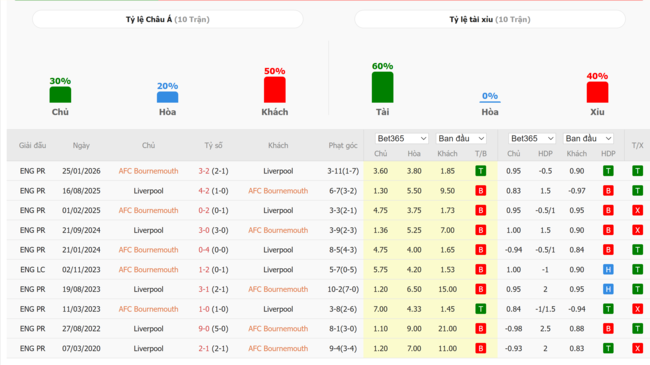
Task: Click the red X T/X badge, 07/03/2020 row
Action: (637, 348)
